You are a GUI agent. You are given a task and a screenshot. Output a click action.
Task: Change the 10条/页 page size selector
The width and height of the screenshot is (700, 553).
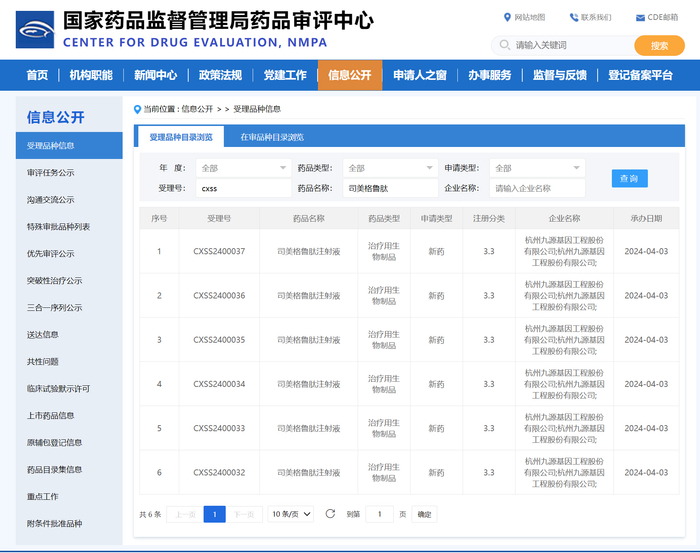[x=291, y=514]
